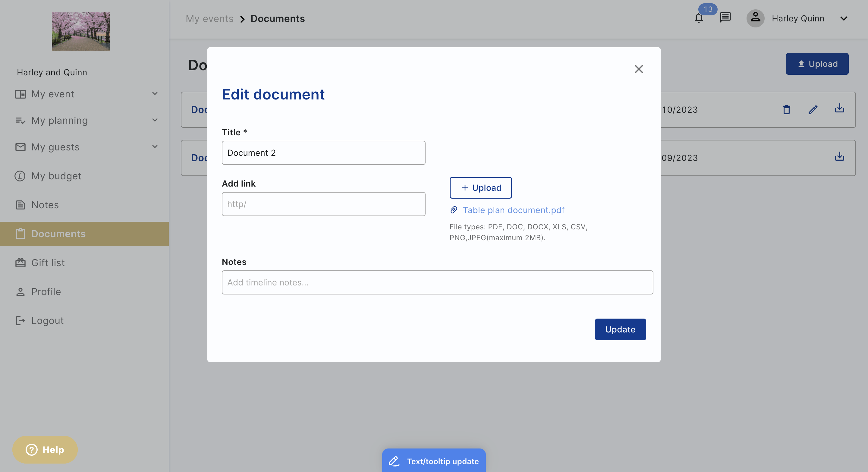Screen dimensions: 868x472
Task: Click the Gift list icon
Action: point(20,263)
